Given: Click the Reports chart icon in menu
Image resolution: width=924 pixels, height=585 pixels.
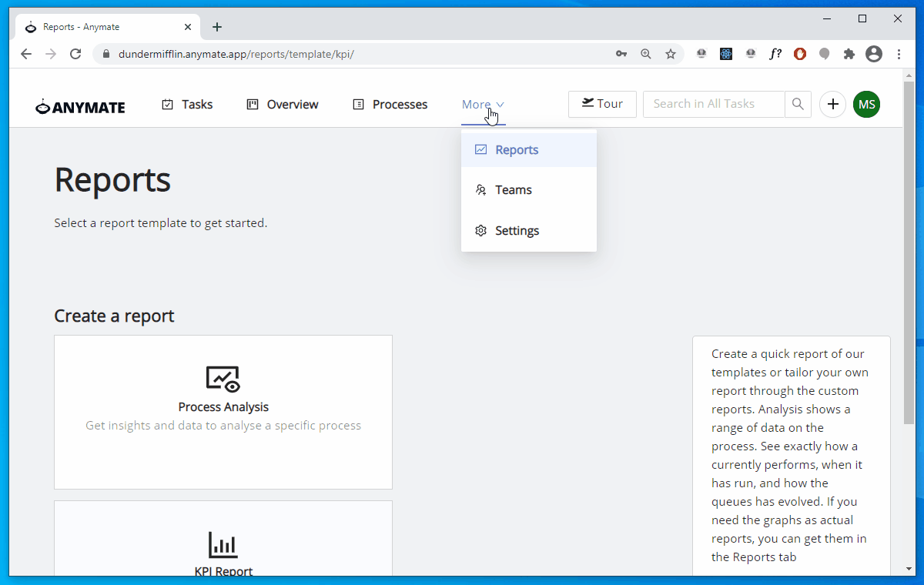Looking at the screenshot, I should coord(481,150).
